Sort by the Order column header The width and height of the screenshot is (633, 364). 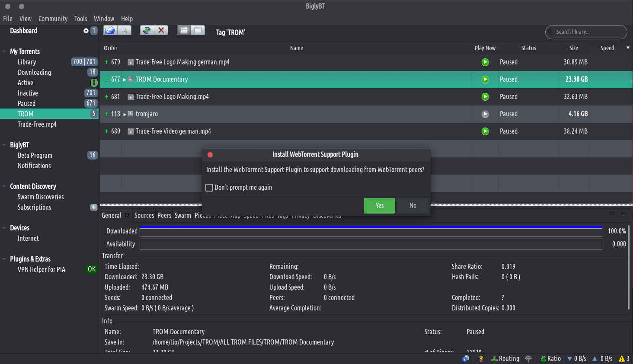(111, 48)
